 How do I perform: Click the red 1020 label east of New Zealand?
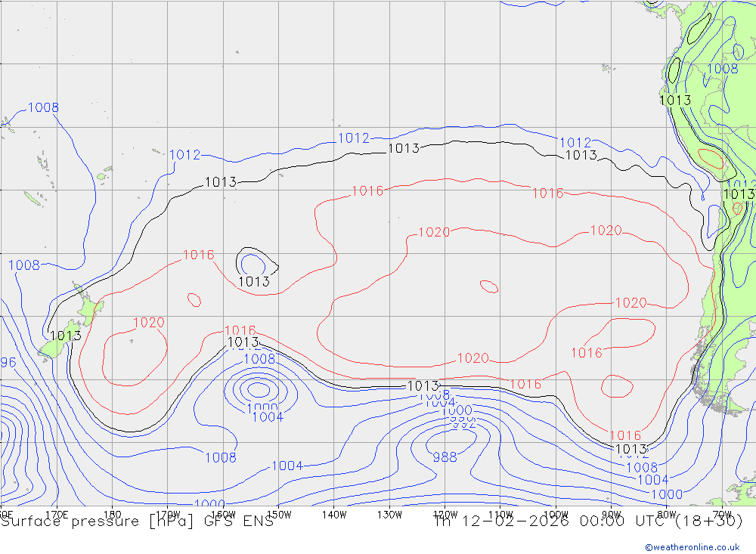pyautogui.click(x=148, y=322)
